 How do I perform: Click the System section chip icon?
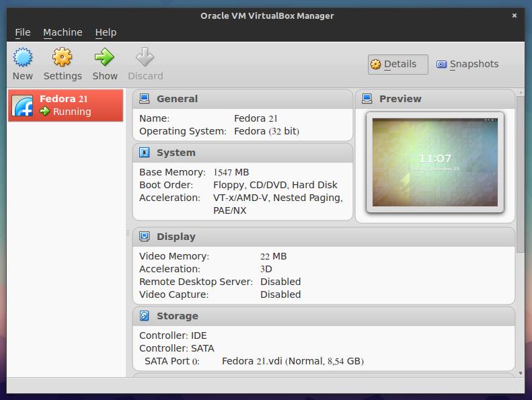(x=144, y=153)
